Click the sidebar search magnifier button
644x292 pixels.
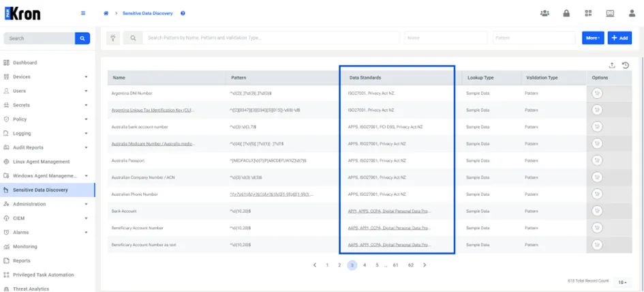tap(82, 38)
